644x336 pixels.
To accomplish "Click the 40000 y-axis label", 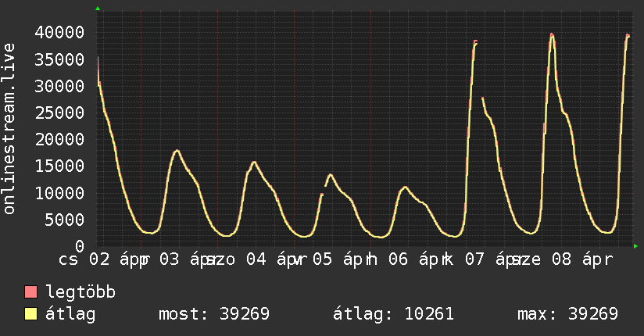I will click(x=59, y=32).
